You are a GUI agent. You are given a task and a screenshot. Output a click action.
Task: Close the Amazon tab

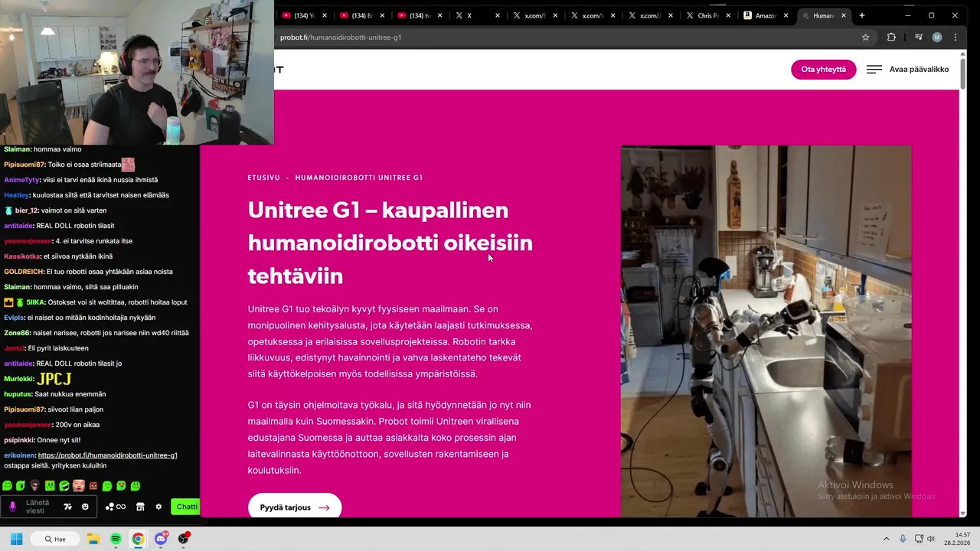point(786,15)
